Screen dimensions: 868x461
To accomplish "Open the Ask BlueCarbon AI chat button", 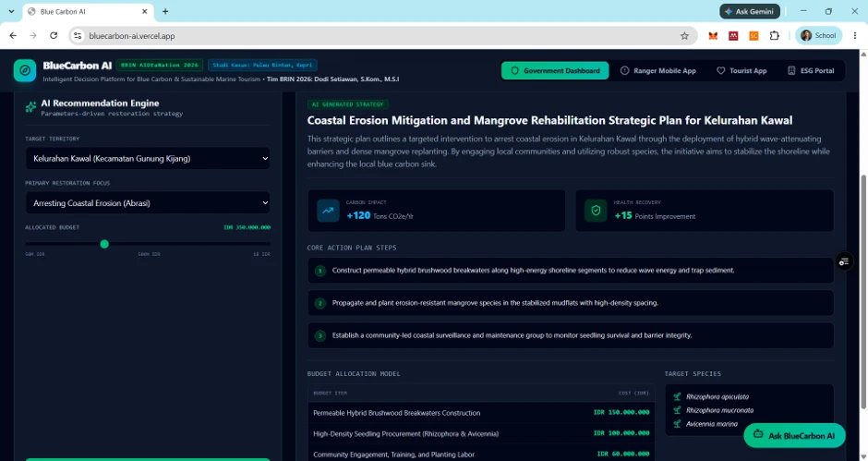I will click(x=794, y=435).
